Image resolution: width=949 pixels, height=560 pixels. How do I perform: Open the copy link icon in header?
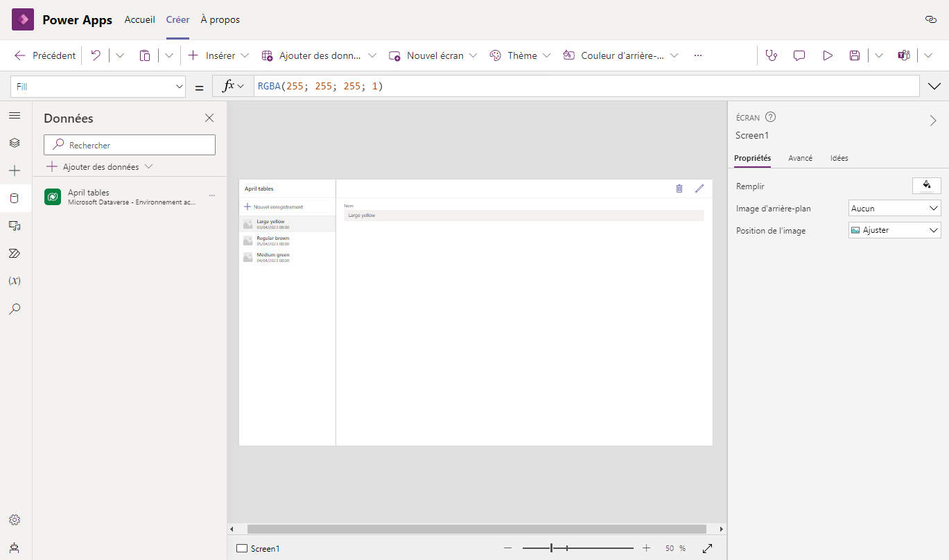pyautogui.click(x=931, y=19)
